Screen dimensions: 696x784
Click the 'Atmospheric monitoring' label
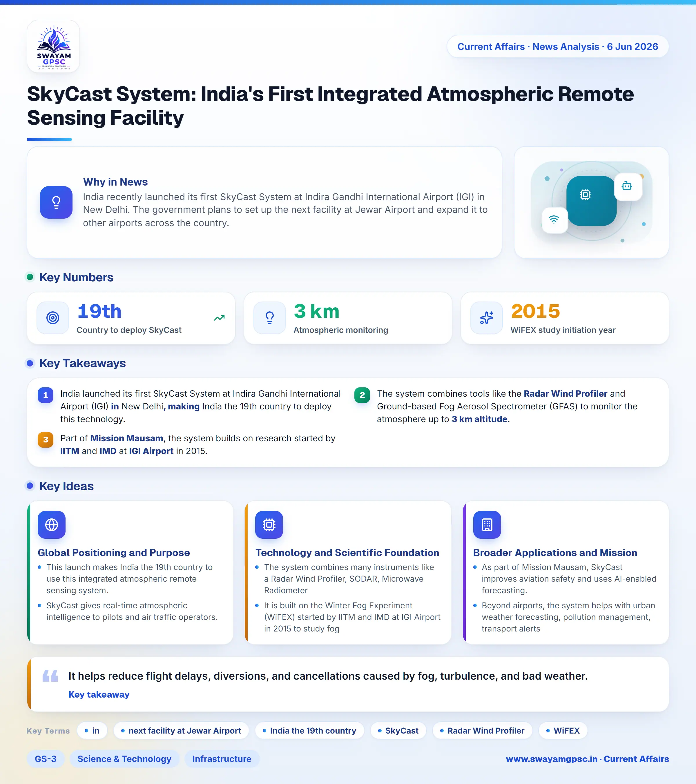[341, 330]
